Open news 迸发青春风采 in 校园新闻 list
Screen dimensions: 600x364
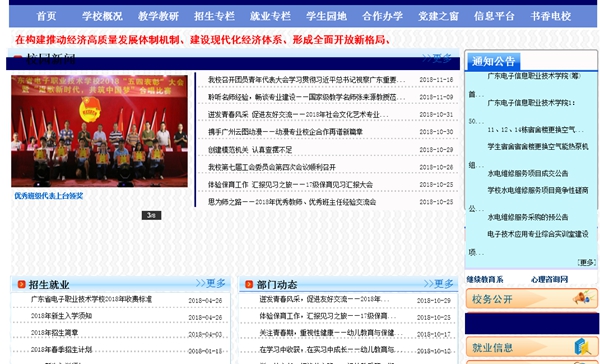[x=298, y=114]
